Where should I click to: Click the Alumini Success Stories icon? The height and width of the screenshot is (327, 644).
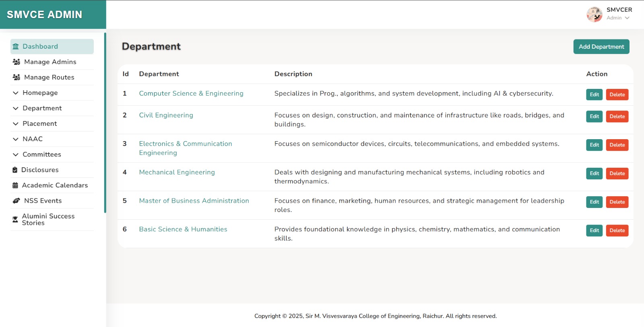(15, 220)
